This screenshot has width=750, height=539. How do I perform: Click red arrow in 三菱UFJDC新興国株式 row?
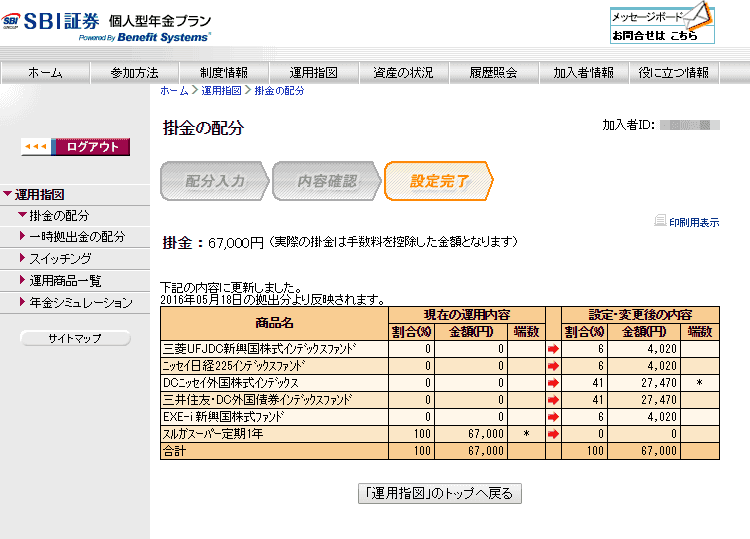pyautogui.click(x=553, y=349)
